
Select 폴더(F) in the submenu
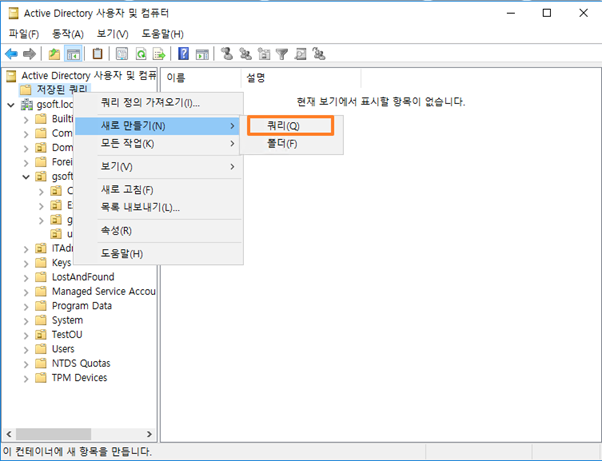click(291, 144)
